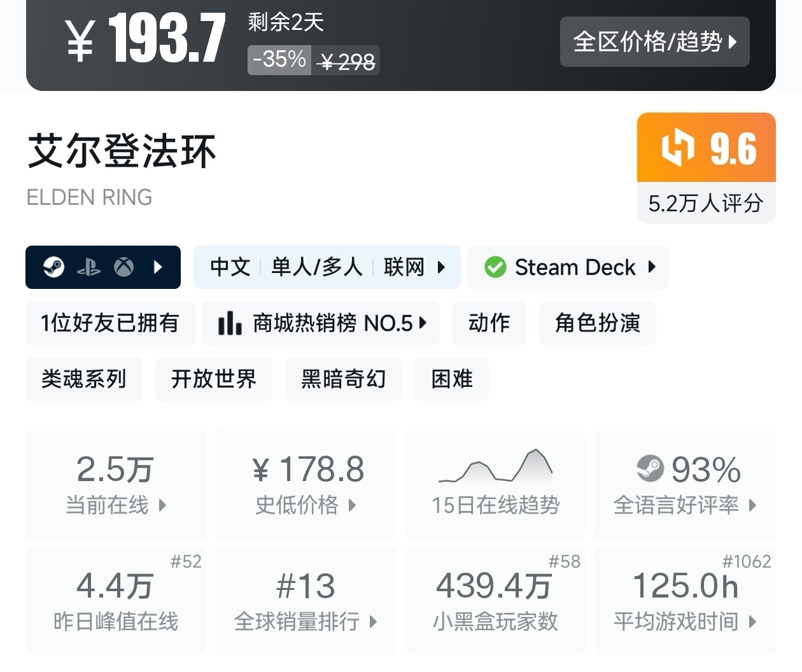The image size is (802, 672).
Task: Click the Steam platform icon
Action: 53,267
